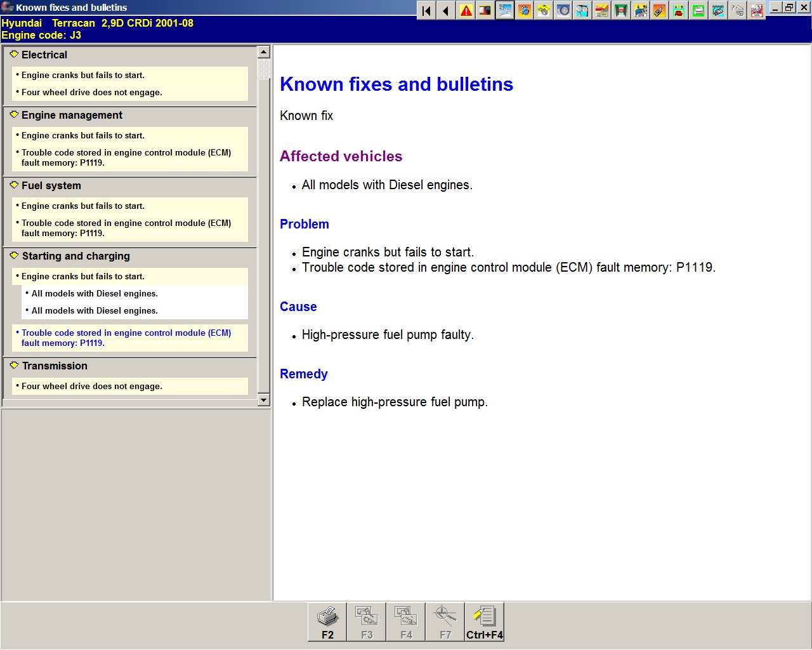Collapse the Transmission section header
Screen dimensions: 812x650
[x=14, y=366]
